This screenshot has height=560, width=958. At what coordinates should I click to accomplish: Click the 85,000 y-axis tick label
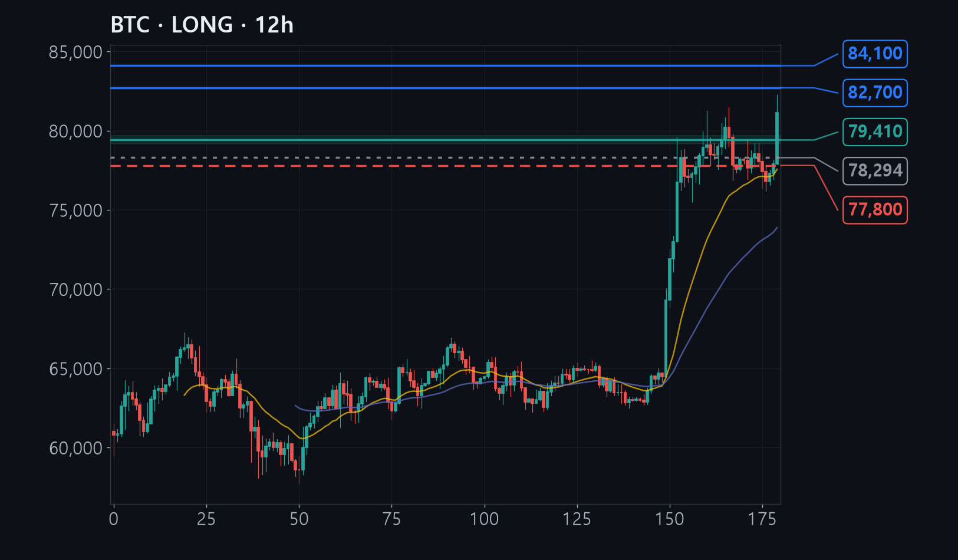[75, 52]
